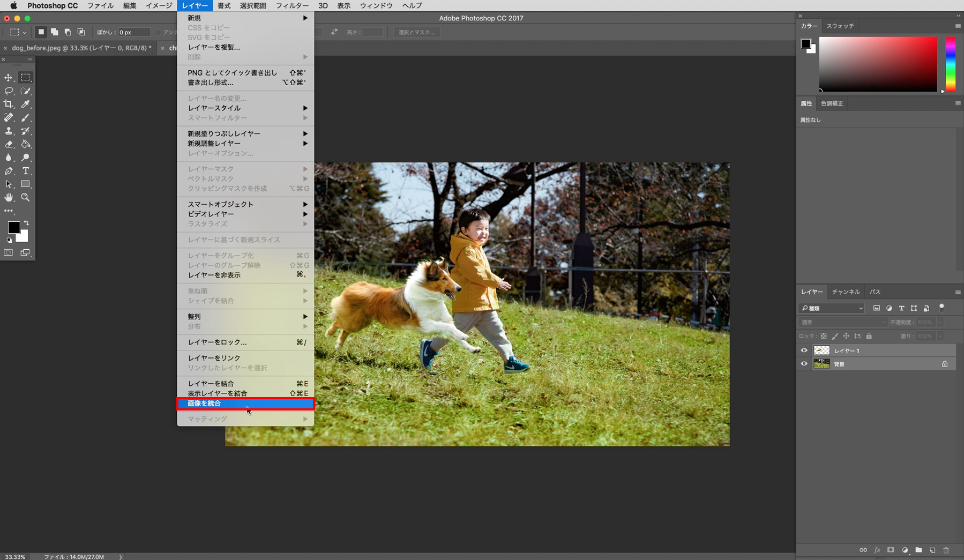This screenshot has height=560, width=964.
Task: Click the hue slider in Color panel
Action: point(950,64)
